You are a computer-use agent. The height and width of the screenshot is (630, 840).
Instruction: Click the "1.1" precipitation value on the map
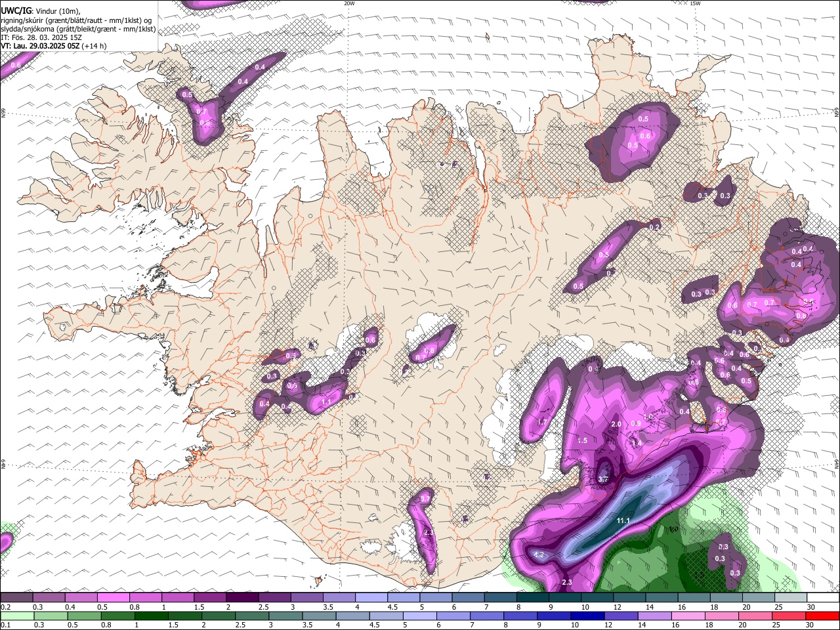tap(326, 402)
